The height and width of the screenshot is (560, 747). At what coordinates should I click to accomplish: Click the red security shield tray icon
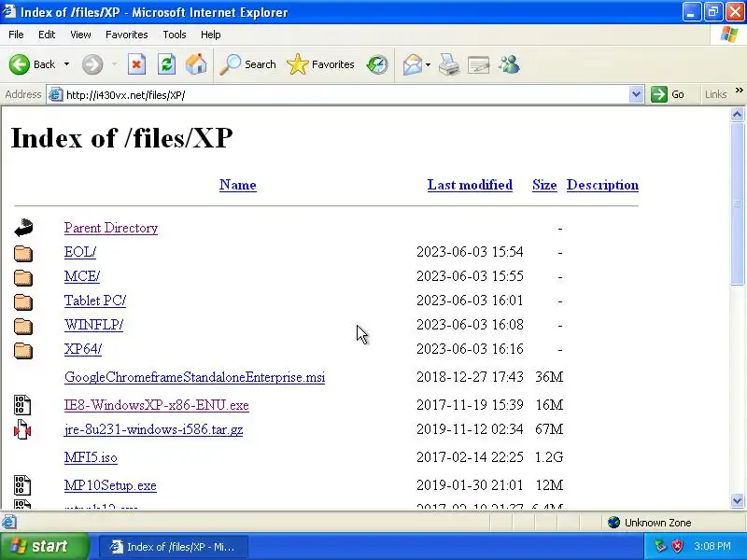coord(677,546)
